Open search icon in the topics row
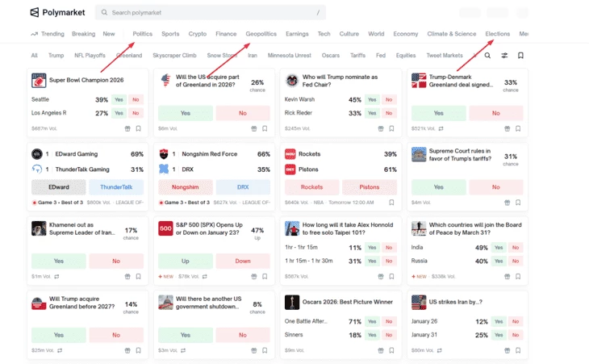Screen dimensions: 589x364 tap(487, 56)
